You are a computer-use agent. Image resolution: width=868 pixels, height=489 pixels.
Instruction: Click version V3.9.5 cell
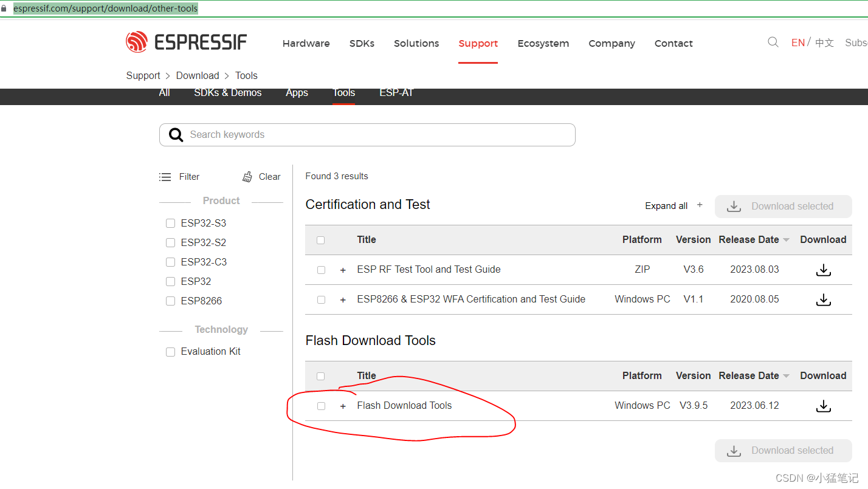pyautogui.click(x=694, y=406)
